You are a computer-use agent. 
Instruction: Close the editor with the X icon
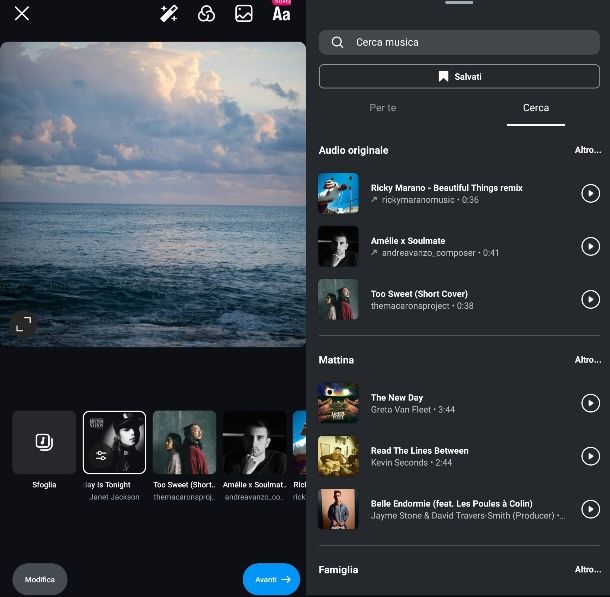(x=22, y=14)
